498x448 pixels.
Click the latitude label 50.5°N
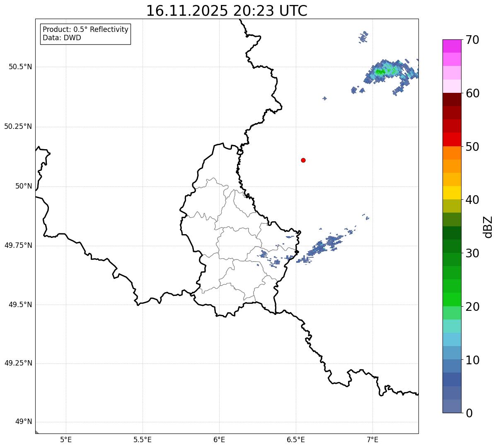coord(20,67)
